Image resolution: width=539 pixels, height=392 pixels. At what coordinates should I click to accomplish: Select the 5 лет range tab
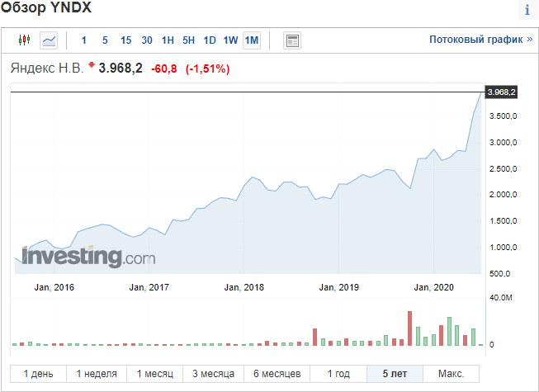(395, 374)
